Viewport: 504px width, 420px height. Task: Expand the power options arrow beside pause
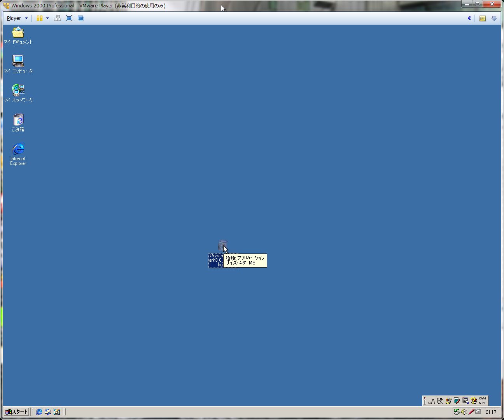[x=47, y=18]
